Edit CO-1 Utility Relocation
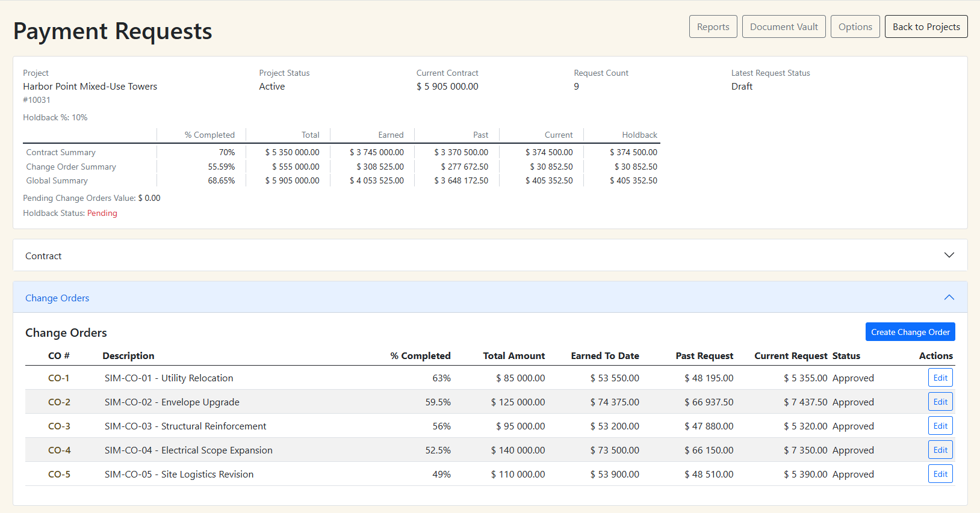Screen dimensions: 980x513 pyautogui.click(x=940, y=378)
